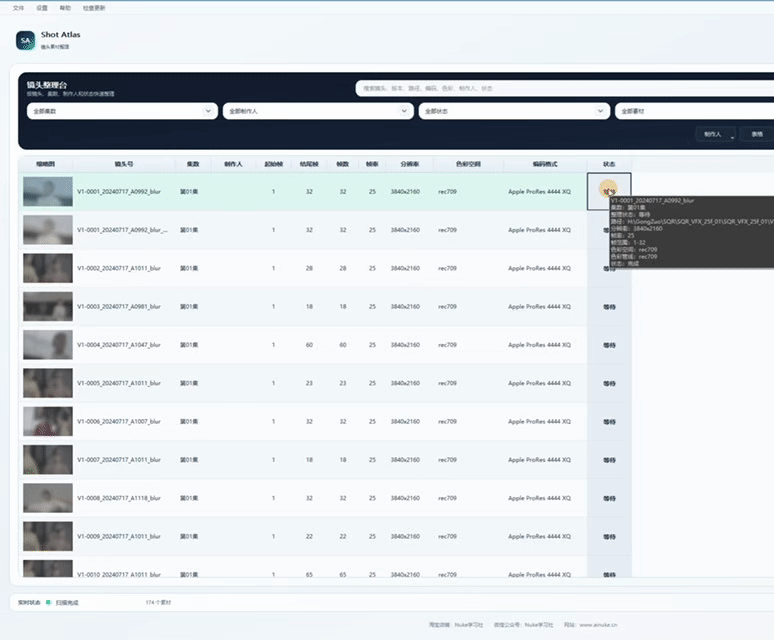Click 3840x2160 resolution in V1-0008 row
The height and width of the screenshot is (640, 774).
[x=405, y=498]
